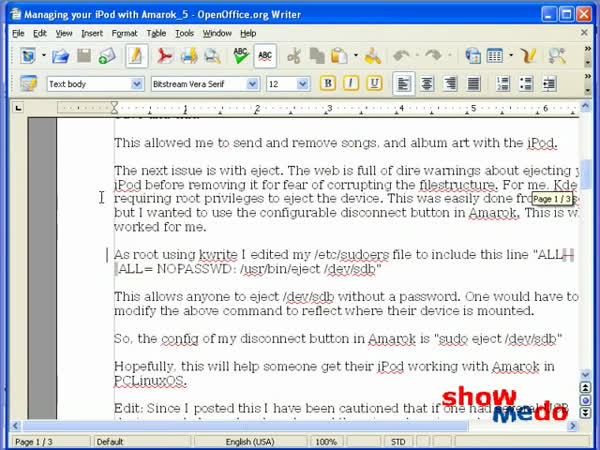This screenshot has height=450, width=600.
Task: Click the Undo arrow icon
Action: coord(401,56)
